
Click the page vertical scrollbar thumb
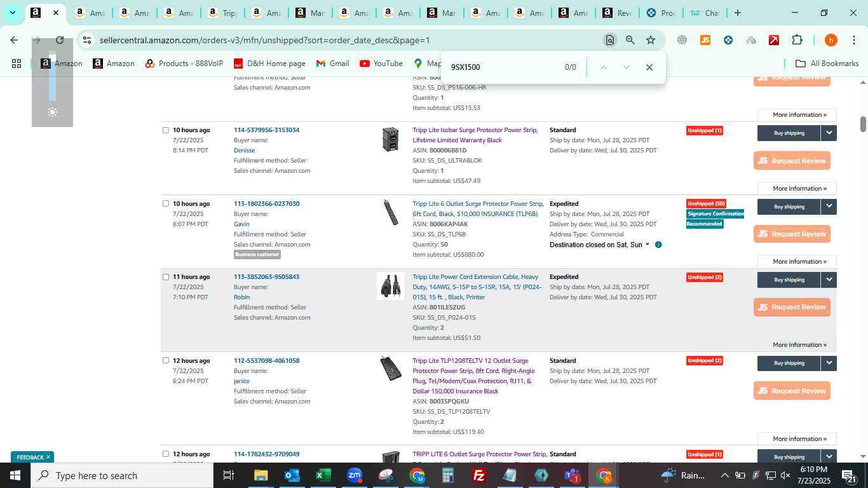point(863,124)
